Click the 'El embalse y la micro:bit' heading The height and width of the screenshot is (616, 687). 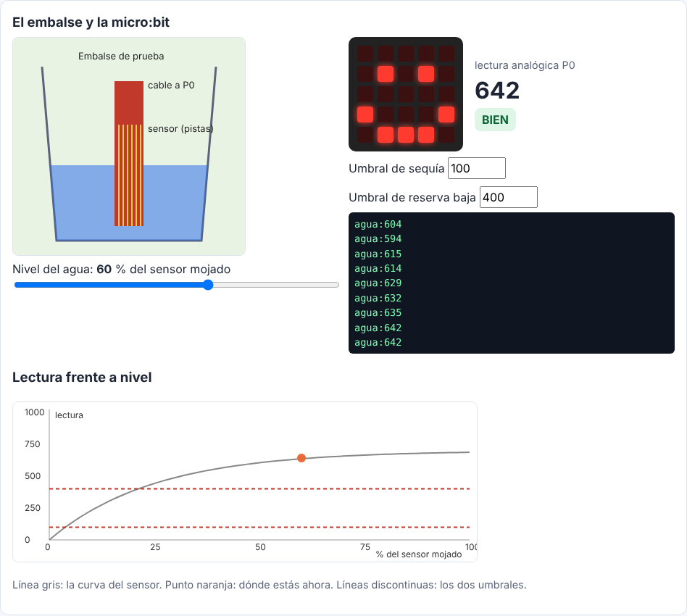(x=91, y=22)
